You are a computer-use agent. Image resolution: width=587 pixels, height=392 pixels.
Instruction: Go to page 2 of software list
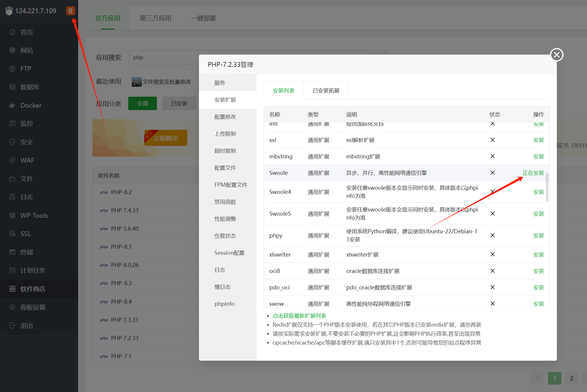571,378
